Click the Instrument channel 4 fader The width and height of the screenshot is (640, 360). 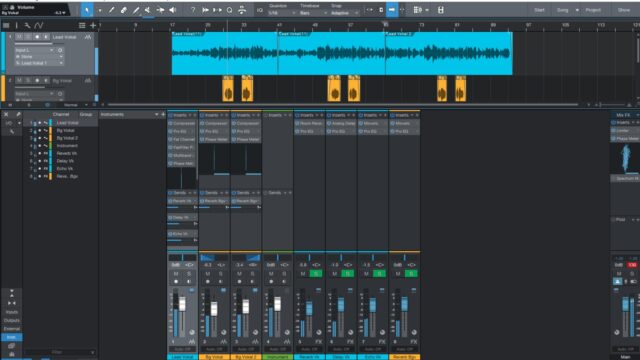tap(278, 304)
